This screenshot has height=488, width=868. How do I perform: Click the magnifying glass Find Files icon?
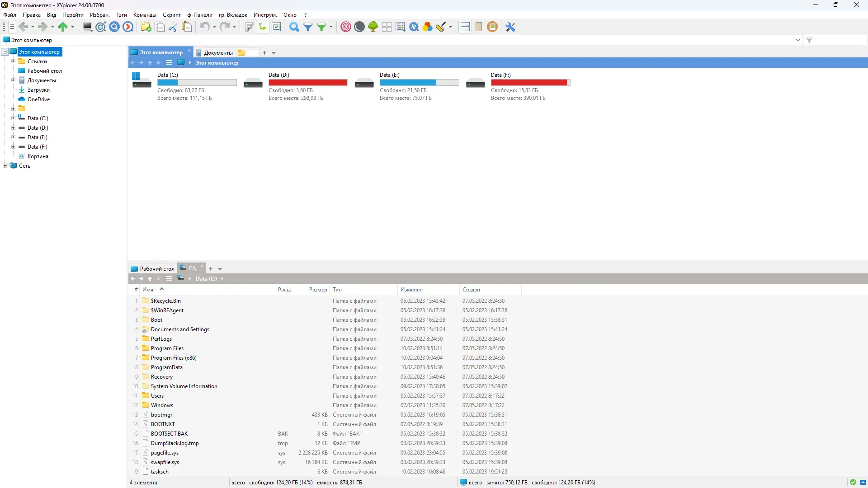pos(294,27)
